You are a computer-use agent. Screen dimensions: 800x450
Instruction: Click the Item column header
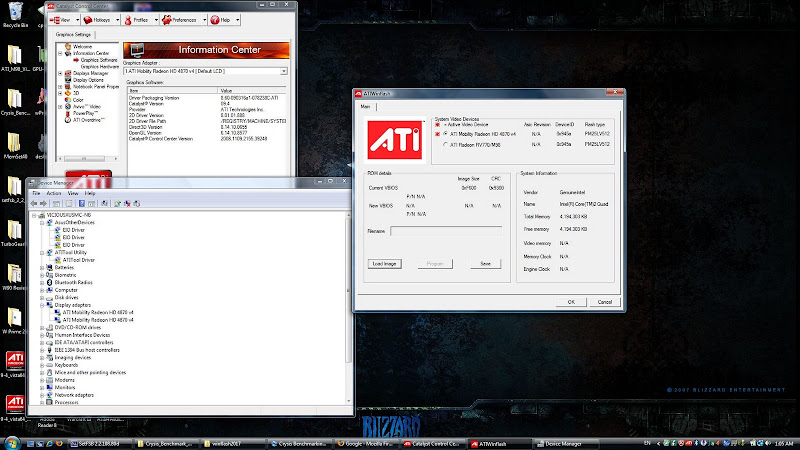172,90
